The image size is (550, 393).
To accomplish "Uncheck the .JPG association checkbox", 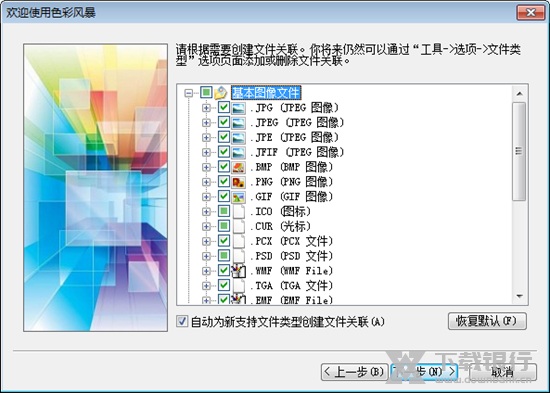I will 224,107.
